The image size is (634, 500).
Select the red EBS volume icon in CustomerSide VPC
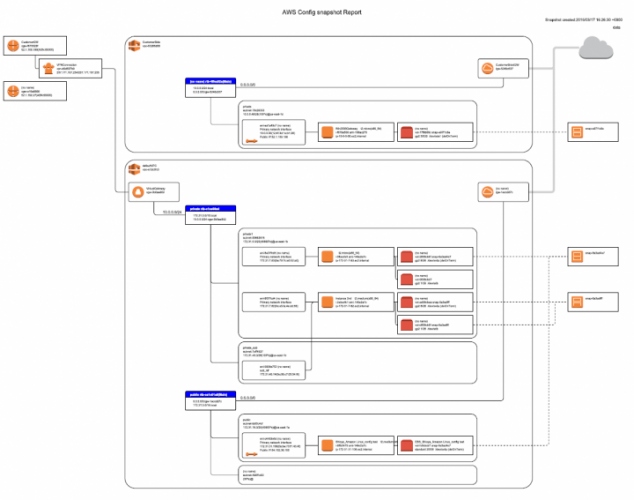(x=406, y=132)
